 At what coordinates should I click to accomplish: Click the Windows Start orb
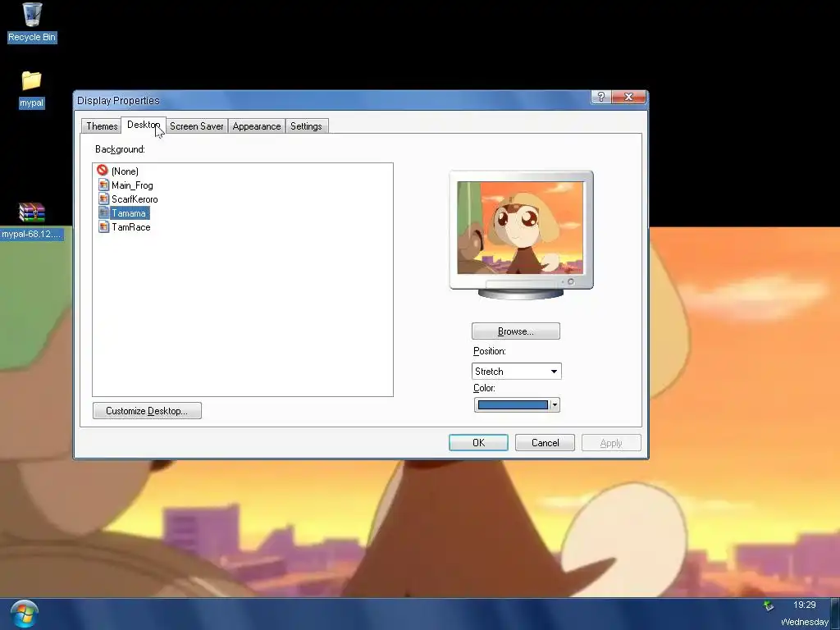click(x=25, y=614)
